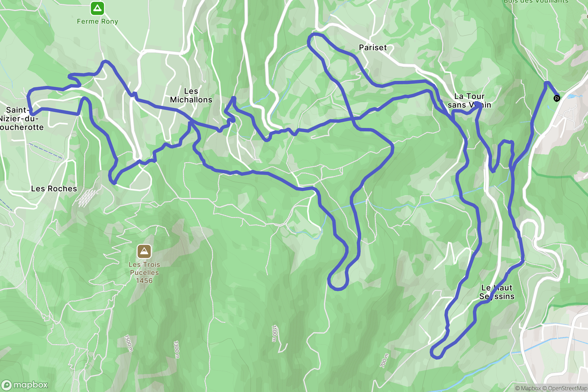This screenshot has width=588, height=392.
Task: Select the Pariset place label
Action: [373, 48]
